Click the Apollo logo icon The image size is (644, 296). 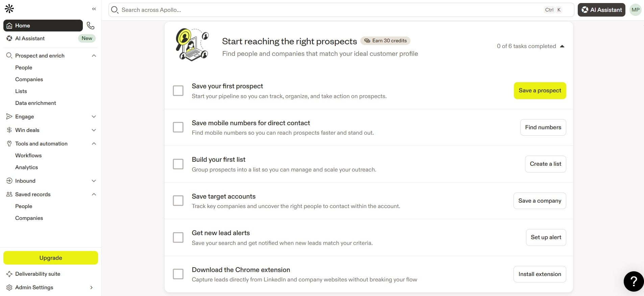pyautogui.click(x=9, y=9)
